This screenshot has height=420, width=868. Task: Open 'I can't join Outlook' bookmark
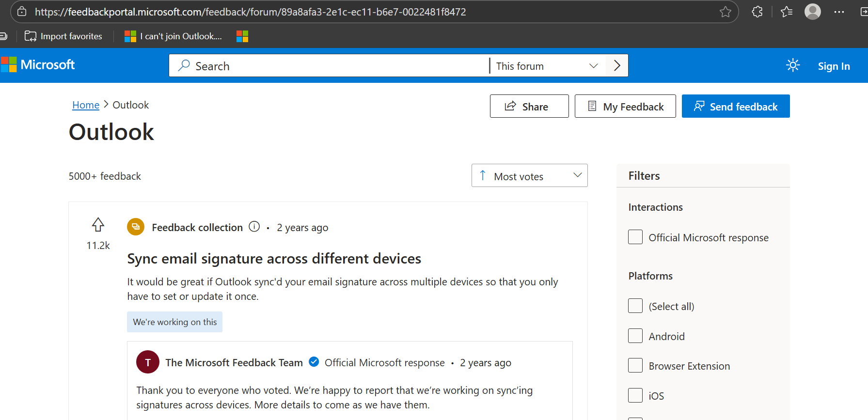click(174, 36)
